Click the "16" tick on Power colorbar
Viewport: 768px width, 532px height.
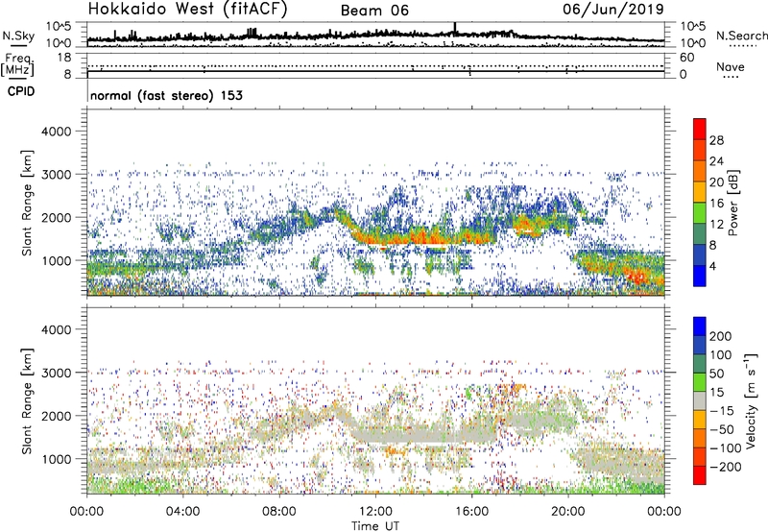716,204
